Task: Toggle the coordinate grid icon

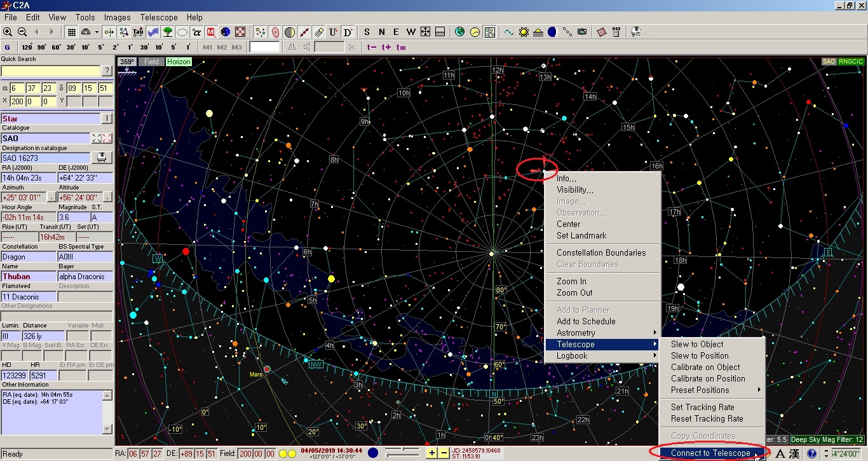Action: 71,32
